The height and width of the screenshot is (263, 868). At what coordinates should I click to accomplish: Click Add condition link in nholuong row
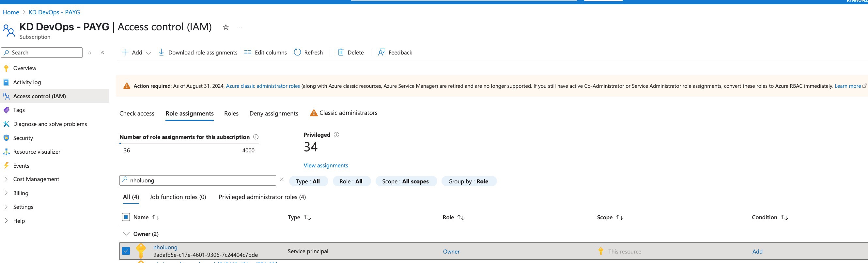point(757,252)
